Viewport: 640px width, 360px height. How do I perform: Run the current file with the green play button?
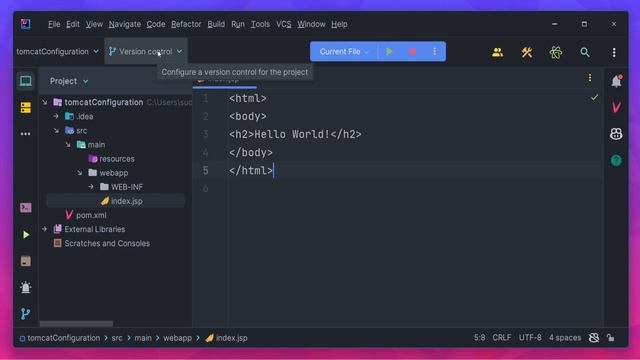tap(389, 52)
